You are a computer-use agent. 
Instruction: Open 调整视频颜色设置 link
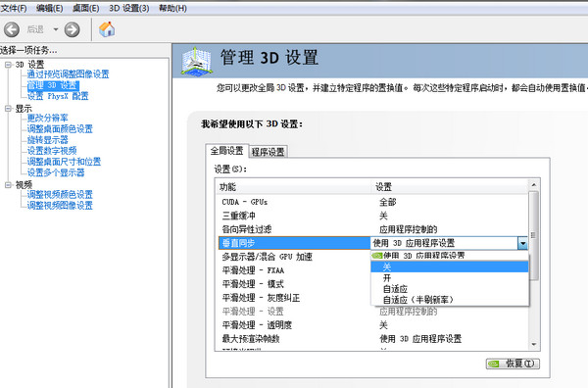[60, 195]
